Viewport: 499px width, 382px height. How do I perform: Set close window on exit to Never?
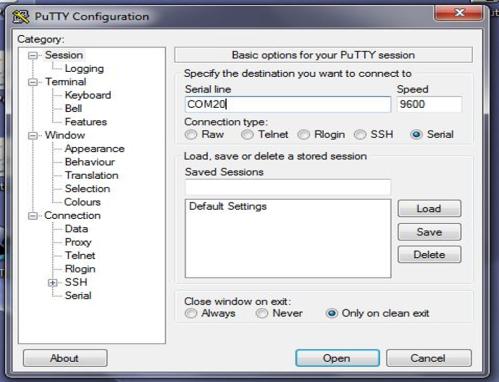coord(262,313)
